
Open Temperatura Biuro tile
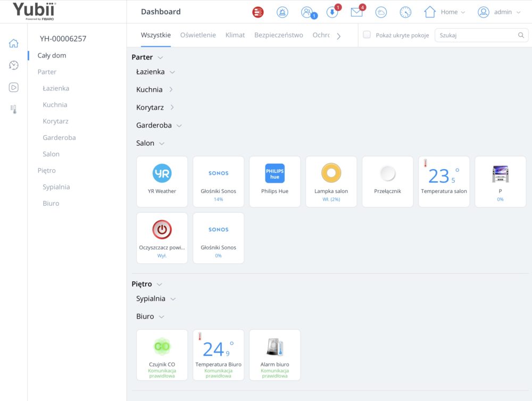coord(218,355)
